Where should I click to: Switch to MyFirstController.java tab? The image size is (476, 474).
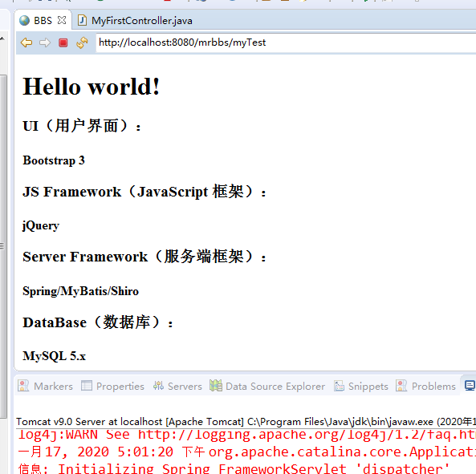tap(135, 21)
